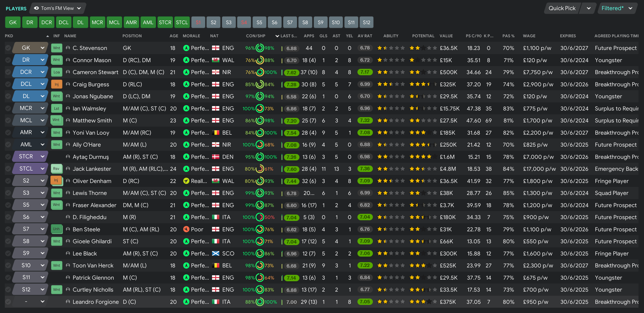Click Ben Steele's Unh unhappy status icon

point(56,229)
